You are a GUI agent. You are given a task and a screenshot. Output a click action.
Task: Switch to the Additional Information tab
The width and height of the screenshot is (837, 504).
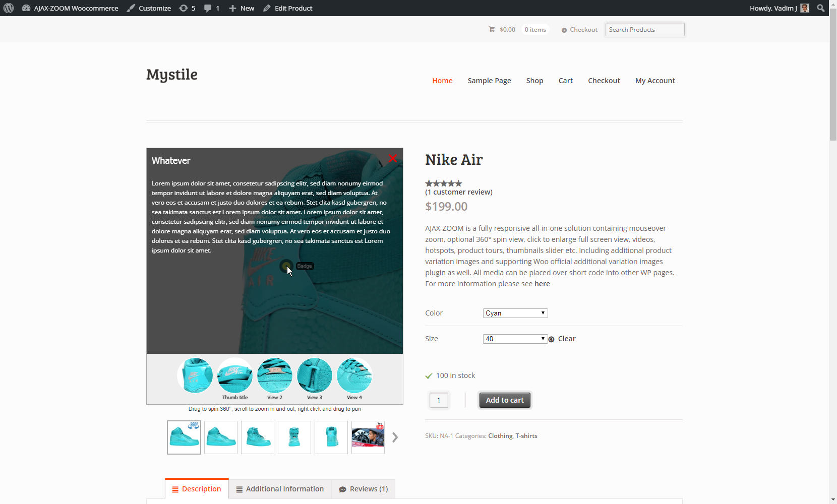coord(280,489)
